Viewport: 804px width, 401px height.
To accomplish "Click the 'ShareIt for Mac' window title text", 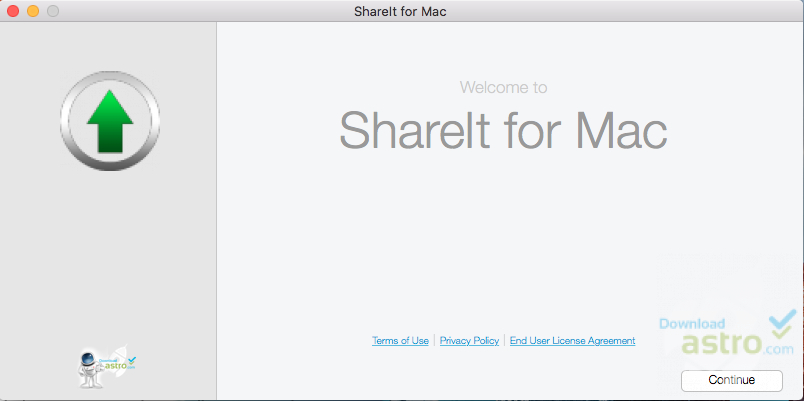I will (x=400, y=11).
